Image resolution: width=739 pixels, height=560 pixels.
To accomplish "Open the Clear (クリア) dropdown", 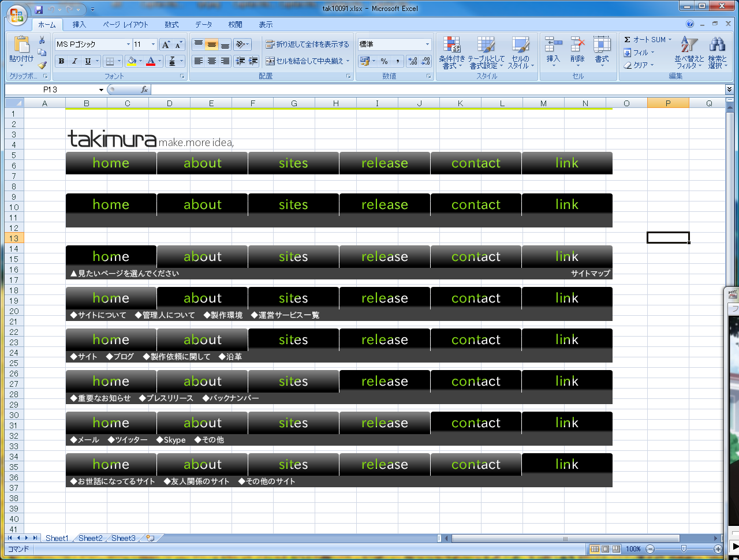I will click(x=639, y=65).
